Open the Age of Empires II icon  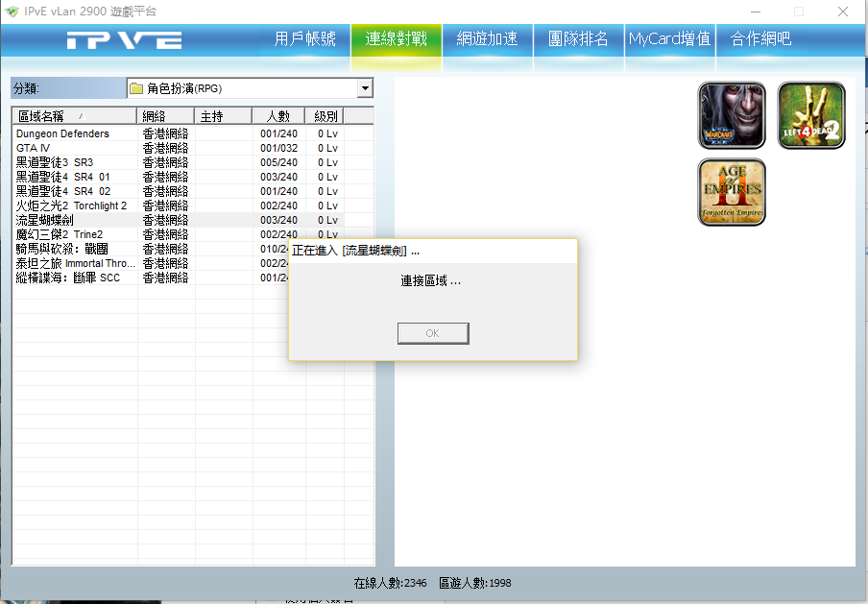(732, 192)
